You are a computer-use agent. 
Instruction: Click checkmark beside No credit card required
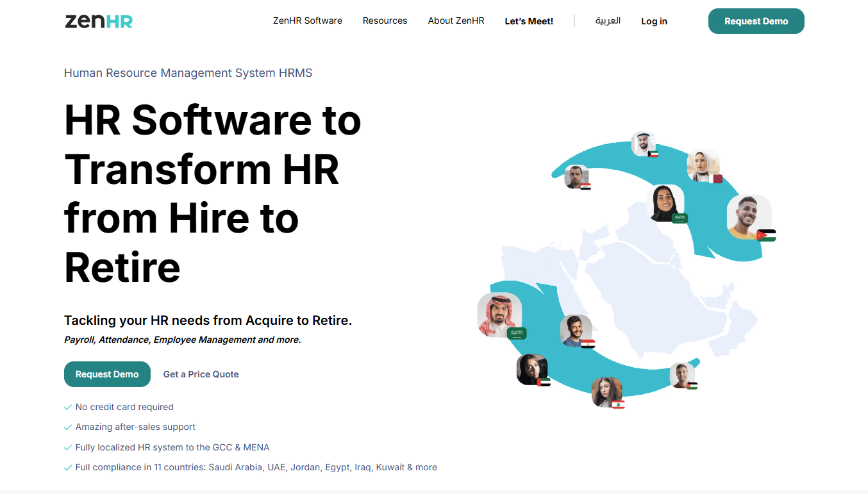68,408
